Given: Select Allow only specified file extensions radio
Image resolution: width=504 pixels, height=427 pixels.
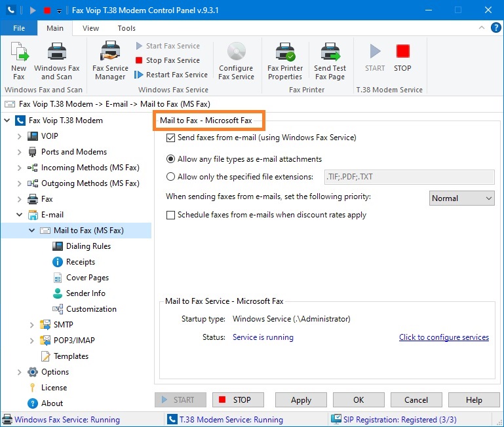Looking at the screenshot, I should (170, 177).
